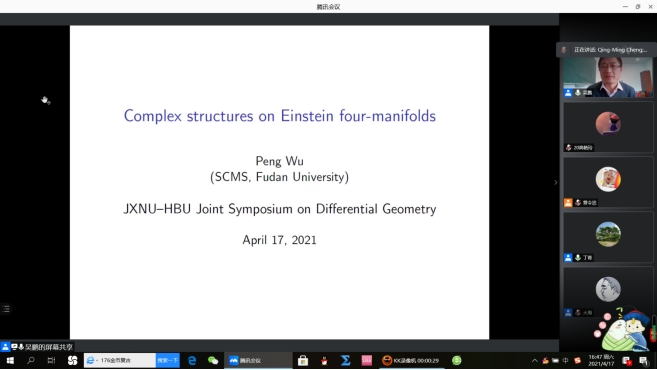Screen dimensions: 657x370
Task: Open Sogou input tray icon
Action: click(577, 360)
